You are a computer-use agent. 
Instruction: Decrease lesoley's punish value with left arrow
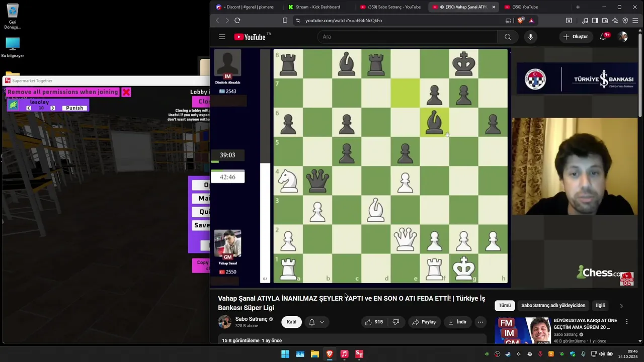coord(29,108)
